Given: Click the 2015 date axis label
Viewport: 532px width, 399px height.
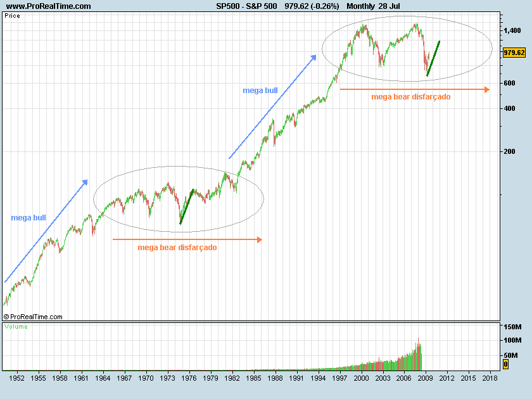Looking at the screenshot, I should tap(468, 378).
